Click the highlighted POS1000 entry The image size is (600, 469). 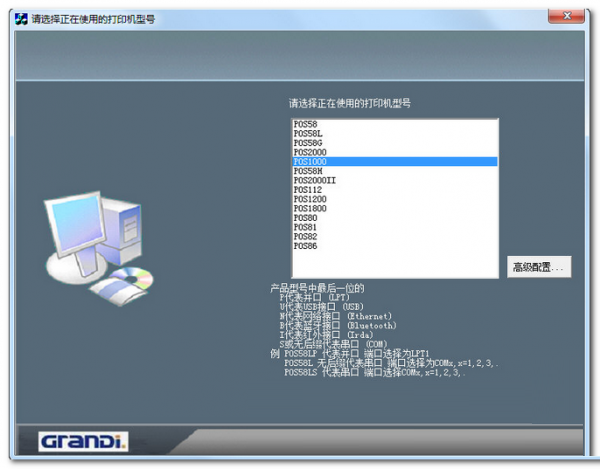pyautogui.click(x=310, y=161)
